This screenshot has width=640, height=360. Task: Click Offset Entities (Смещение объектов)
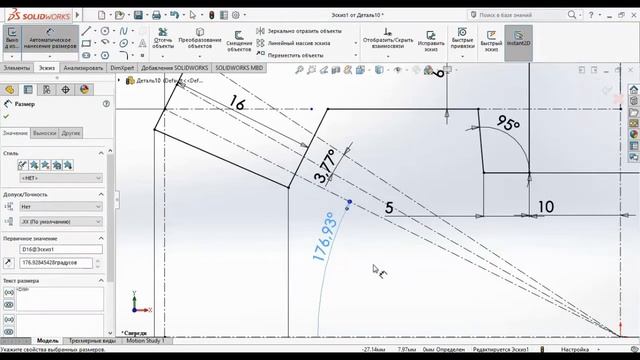click(239, 41)
